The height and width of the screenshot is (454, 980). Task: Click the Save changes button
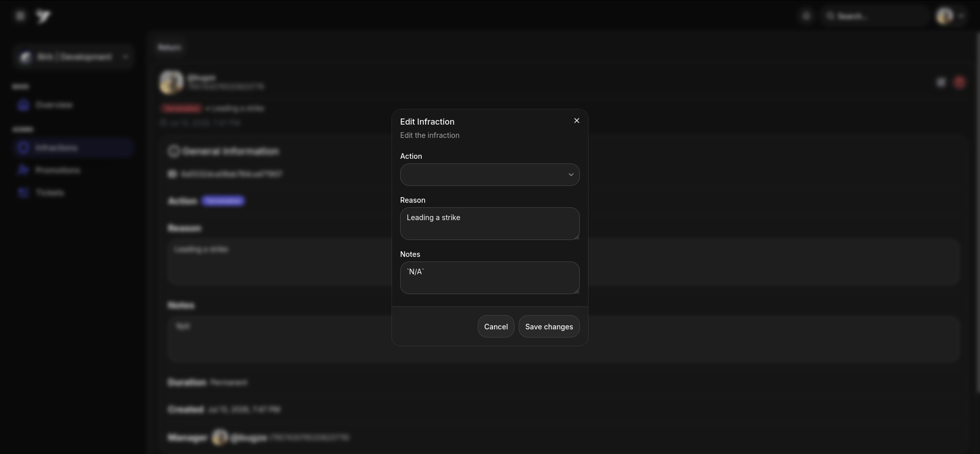point(549,326)
